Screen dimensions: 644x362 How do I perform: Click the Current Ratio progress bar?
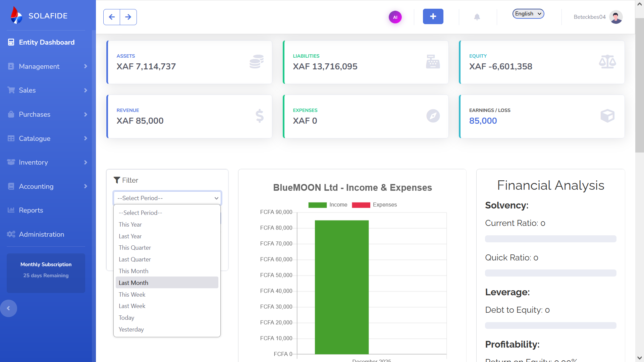pyautogui.click(x=550, y=239)
